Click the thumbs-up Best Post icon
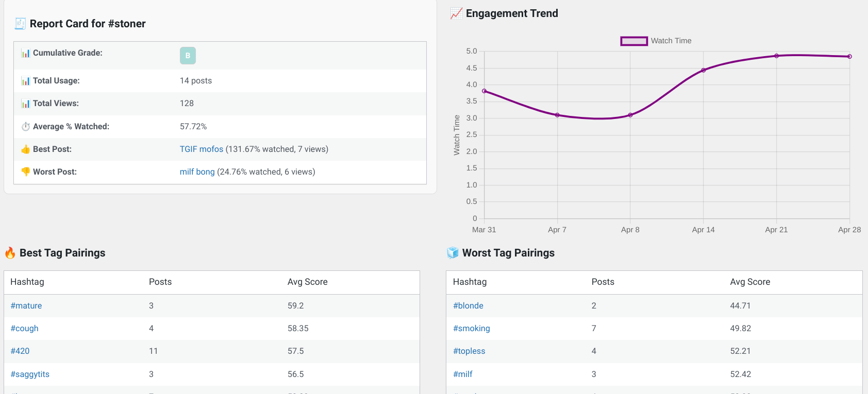This screenshot has height=394, width=868. (25, 149)
